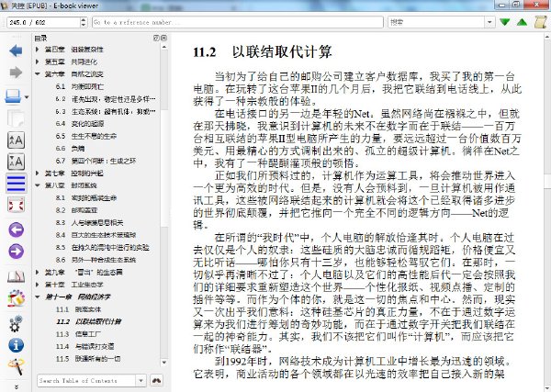Screen dimensions: 551x392
Task: Open section 11.4 in the contents
Action: pyautogui.click(x=84, y=346)
